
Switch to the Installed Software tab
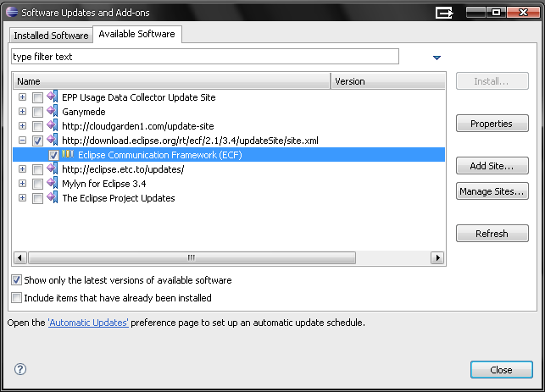click(51, 36)
